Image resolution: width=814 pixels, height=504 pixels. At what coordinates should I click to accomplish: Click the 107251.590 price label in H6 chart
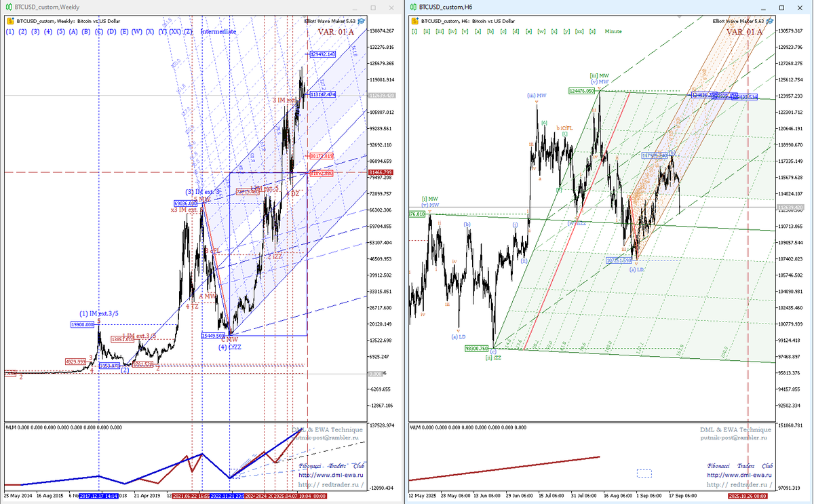pyautogui.click(x=619, y=260)
